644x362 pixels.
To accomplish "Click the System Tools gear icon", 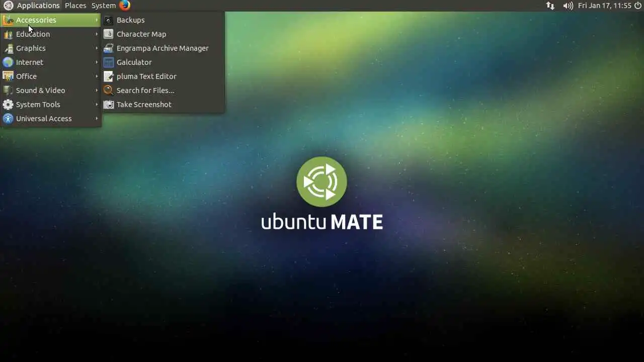I will click(x=8, y=105).
